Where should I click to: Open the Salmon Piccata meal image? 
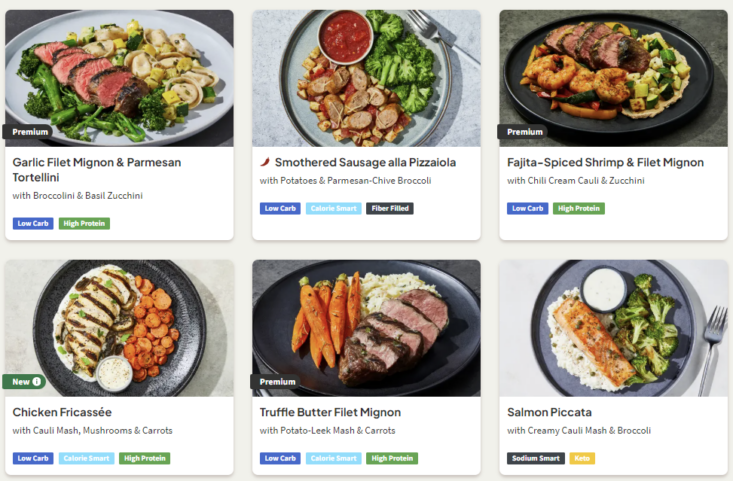pos(613,328)
